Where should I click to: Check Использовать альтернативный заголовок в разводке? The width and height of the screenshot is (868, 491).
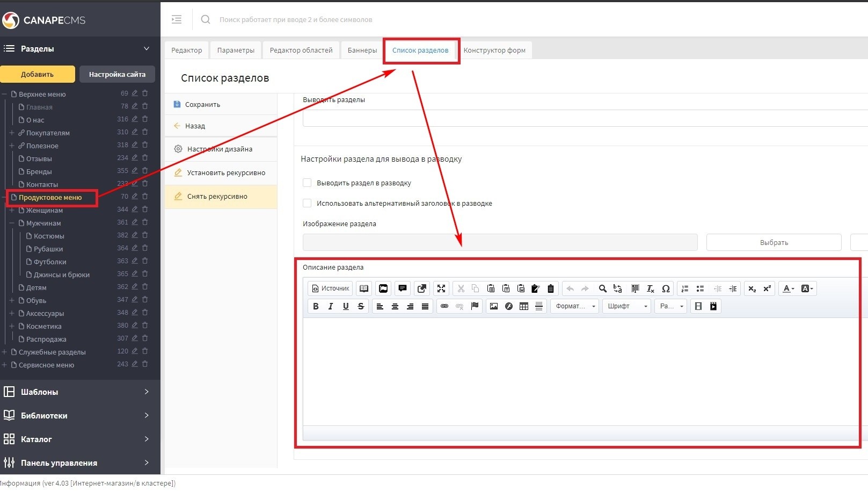coord(307,203)
